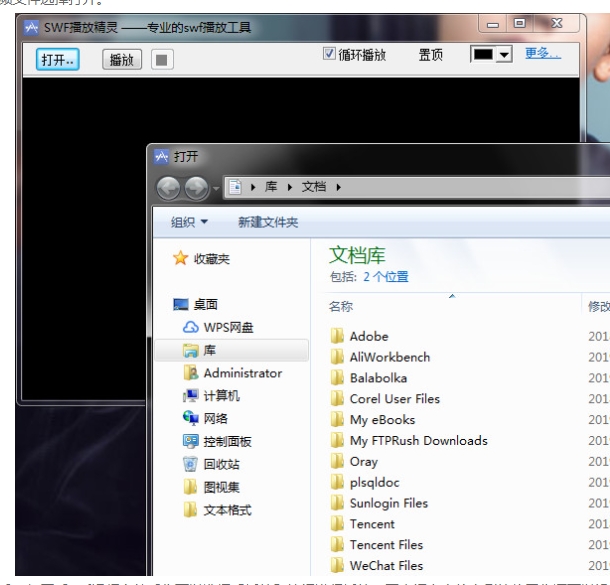Click the 回收站 recycle bin icon
This screenshot has height=585, width=610.
click(x=191, y=464)
